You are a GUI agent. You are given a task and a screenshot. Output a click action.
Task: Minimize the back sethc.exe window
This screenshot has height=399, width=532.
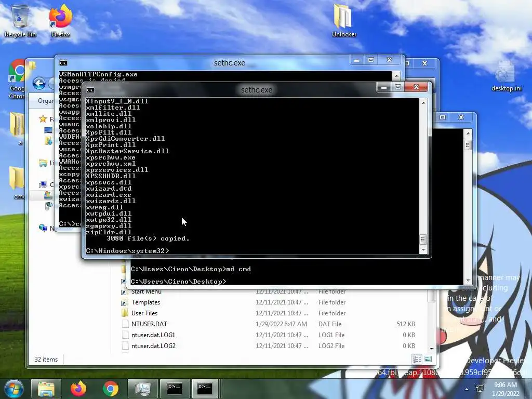coord(356,60)
